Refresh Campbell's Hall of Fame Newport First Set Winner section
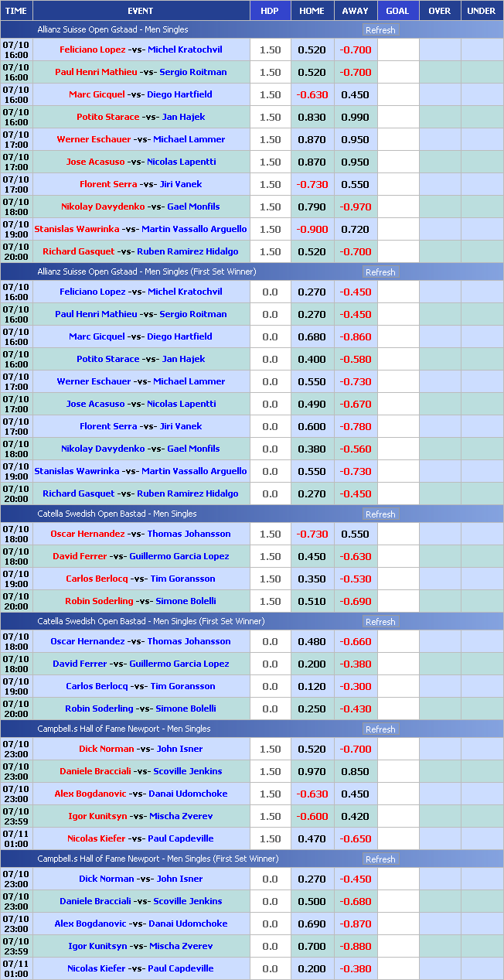 coord(380,859)
